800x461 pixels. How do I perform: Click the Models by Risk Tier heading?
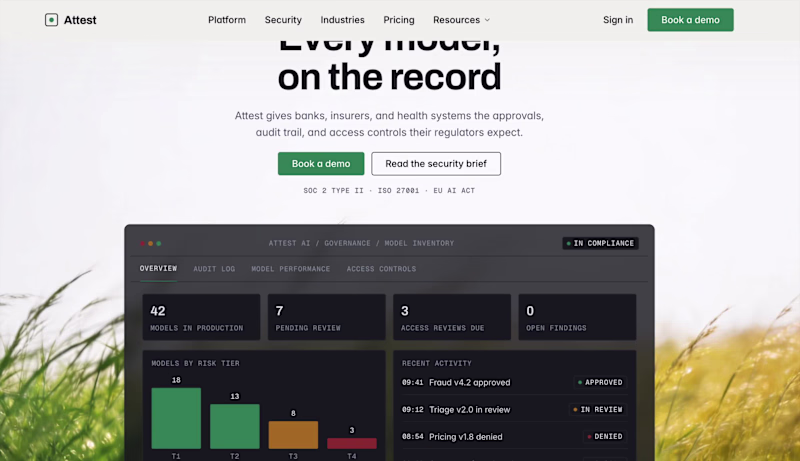[x=195, y=363]
